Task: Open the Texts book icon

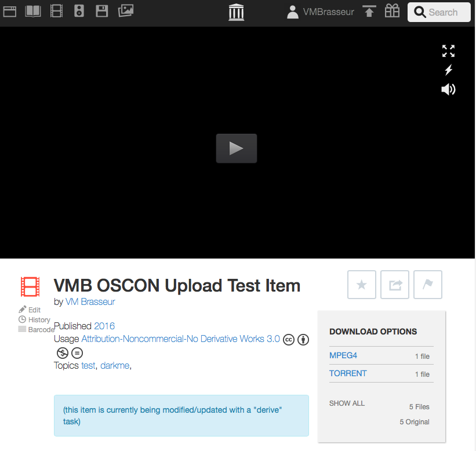Action: coord(33,12)
